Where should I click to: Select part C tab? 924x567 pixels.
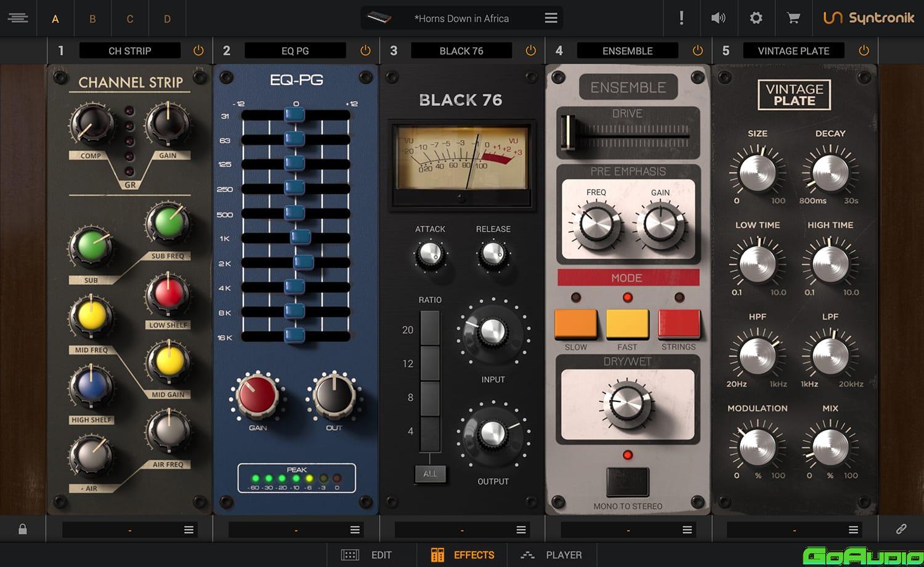[x=130, y=18]
